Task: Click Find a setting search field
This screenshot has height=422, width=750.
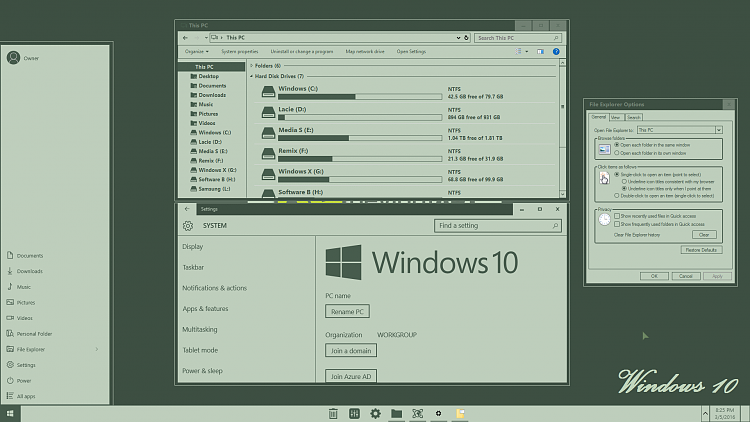Action: [497, 226]
